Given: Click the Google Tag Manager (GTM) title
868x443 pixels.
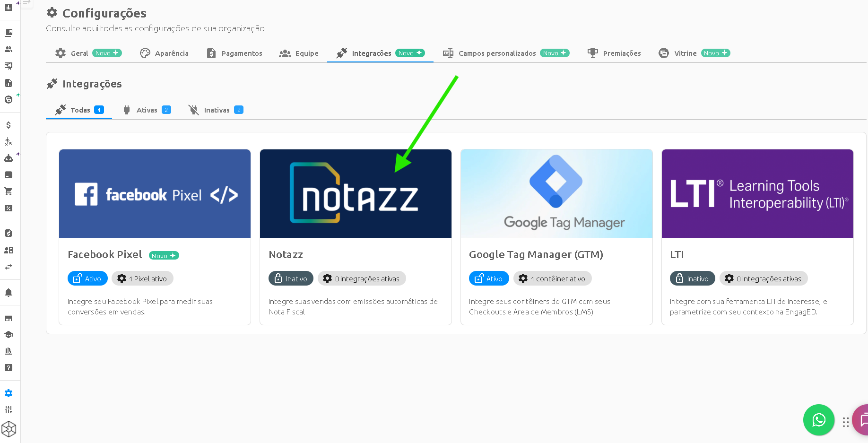Looking at the screenshot, I should tap(536, 255).
